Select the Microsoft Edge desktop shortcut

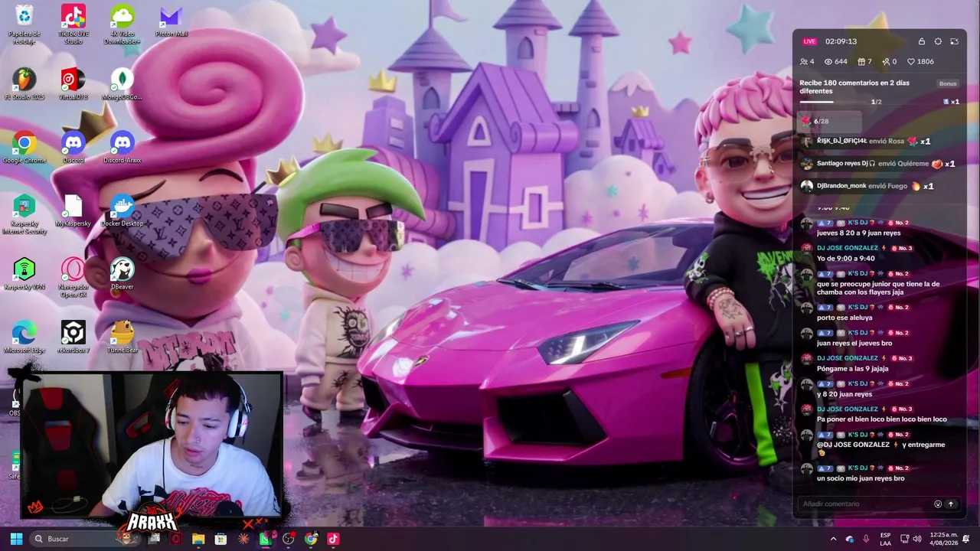[24, 337]
